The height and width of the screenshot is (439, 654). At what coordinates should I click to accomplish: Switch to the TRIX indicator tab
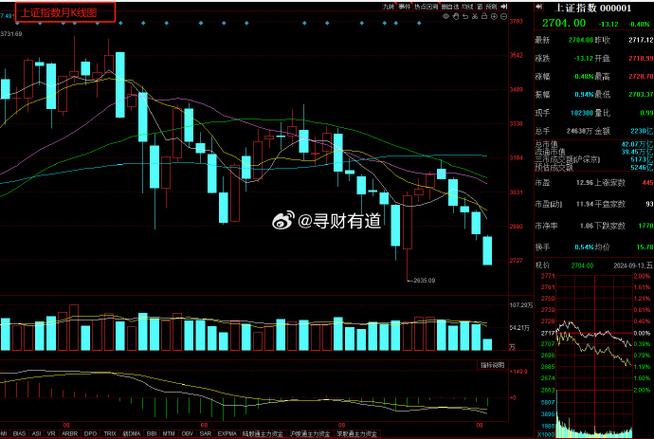click(x=110, y=434)
